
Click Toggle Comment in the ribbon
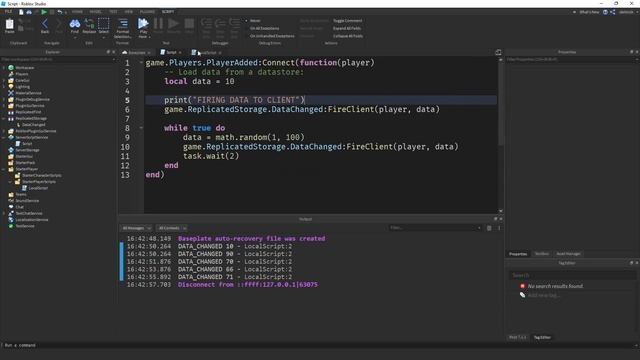(x=347, y=20)
